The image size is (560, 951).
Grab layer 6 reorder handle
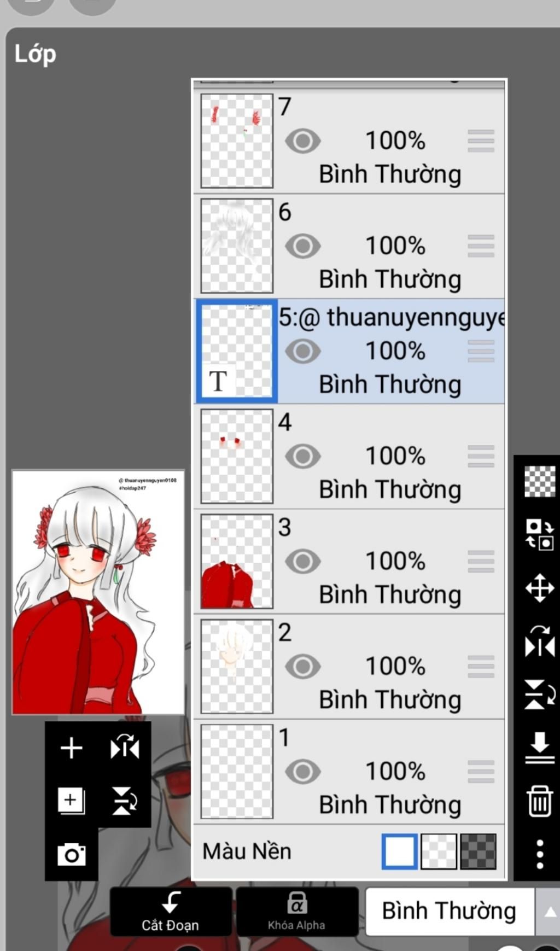click(x=481, y=246)
